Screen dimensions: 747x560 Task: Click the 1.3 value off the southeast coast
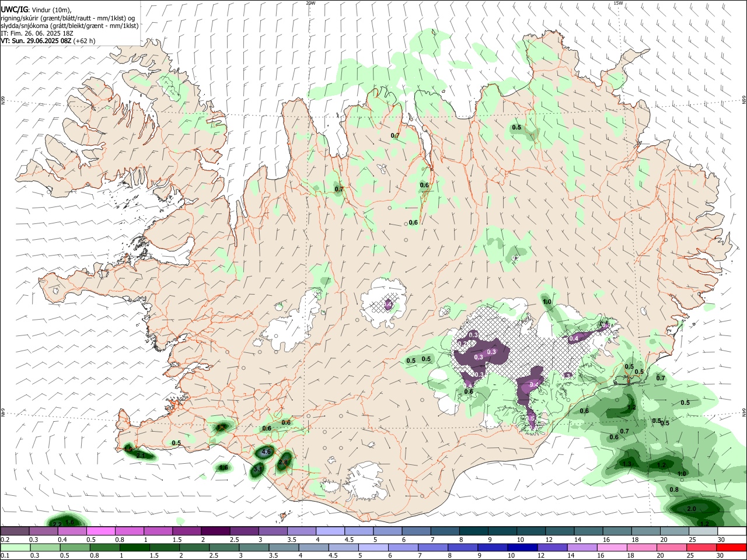tap(627, 464)
